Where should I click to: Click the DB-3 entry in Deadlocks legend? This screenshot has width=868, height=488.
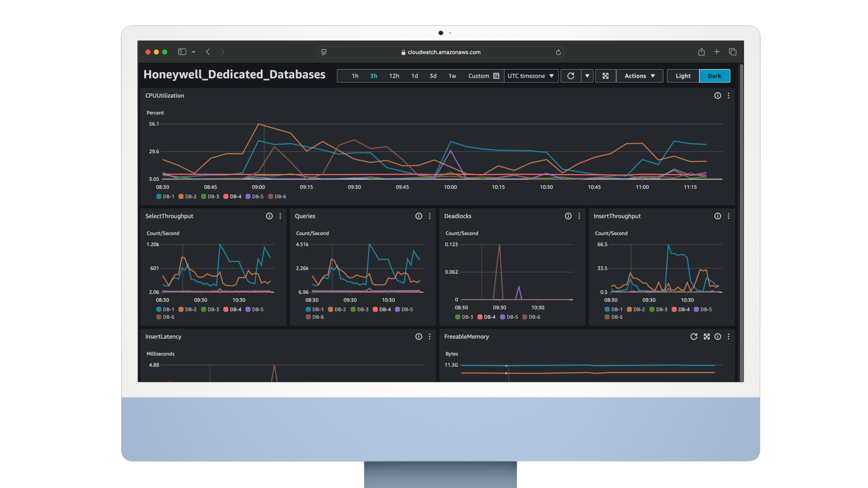click(464, 317)
